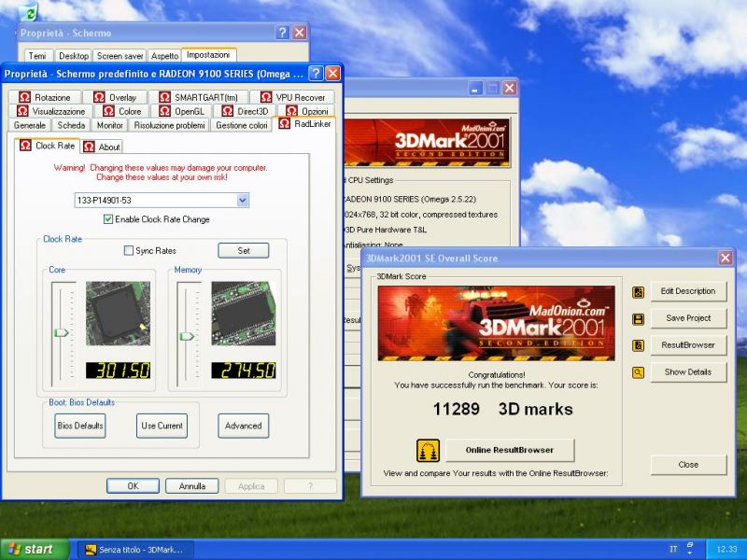Select the Impostazioni tab
The height and width of the screenshot is (560, 747).
208,55
